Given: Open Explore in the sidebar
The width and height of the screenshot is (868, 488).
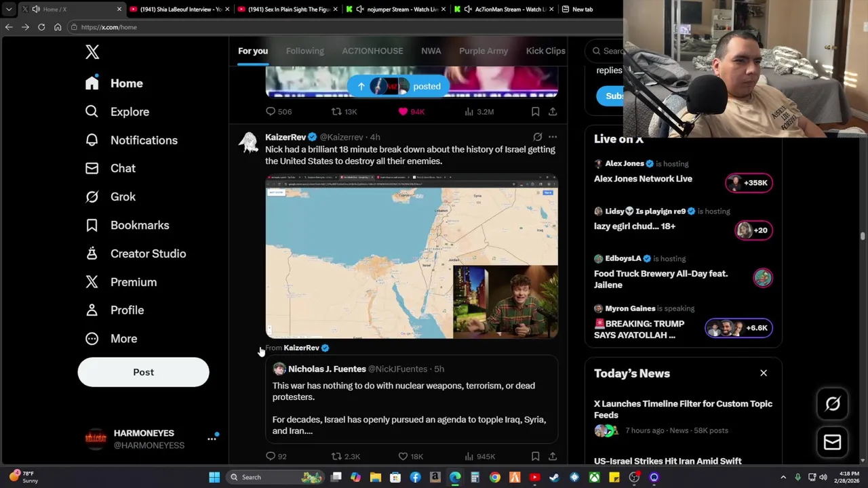Looking at the screenshot, I should pyautogui.click(x=117, y=112).
